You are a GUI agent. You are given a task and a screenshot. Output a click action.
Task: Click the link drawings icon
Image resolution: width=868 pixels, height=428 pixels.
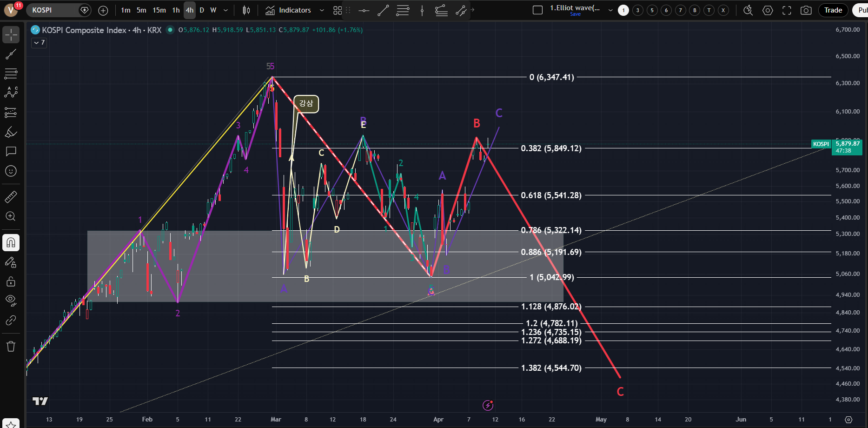click(x=11, y=320)
